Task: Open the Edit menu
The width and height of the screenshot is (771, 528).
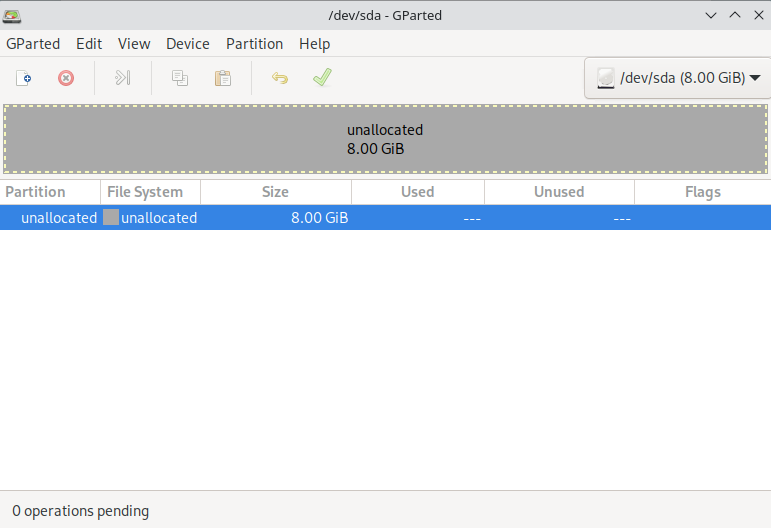Action: click(x=89, y=44)
